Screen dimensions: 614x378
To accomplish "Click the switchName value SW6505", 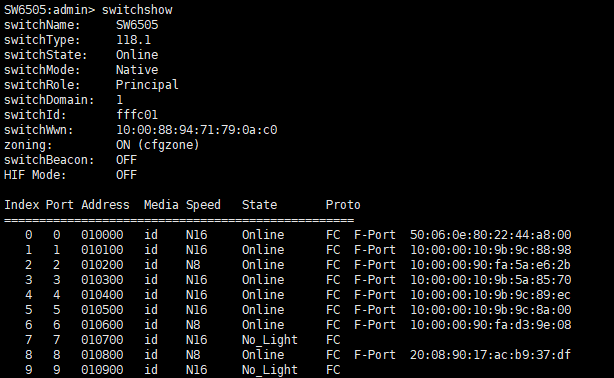I will pyautogui.click(x=137, y=25).
